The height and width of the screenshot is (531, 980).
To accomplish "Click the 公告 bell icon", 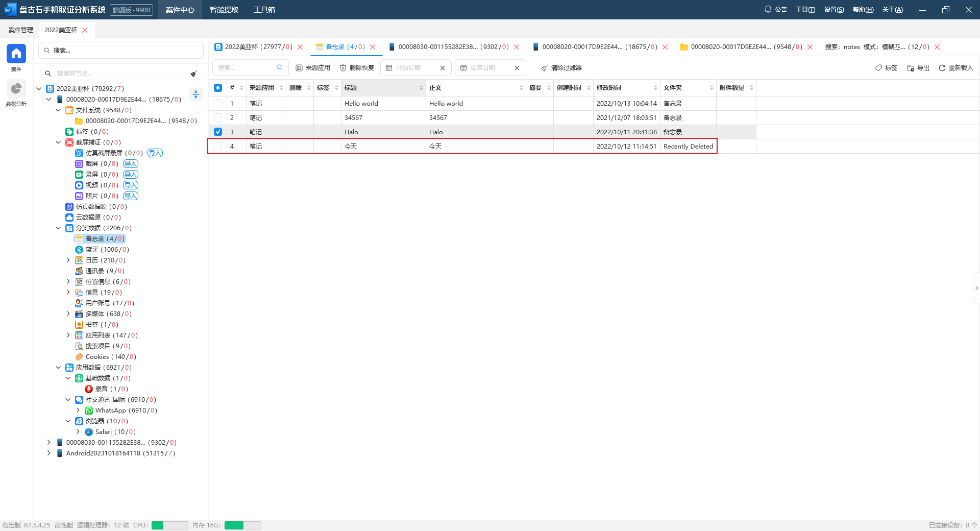I will [768, 9].
